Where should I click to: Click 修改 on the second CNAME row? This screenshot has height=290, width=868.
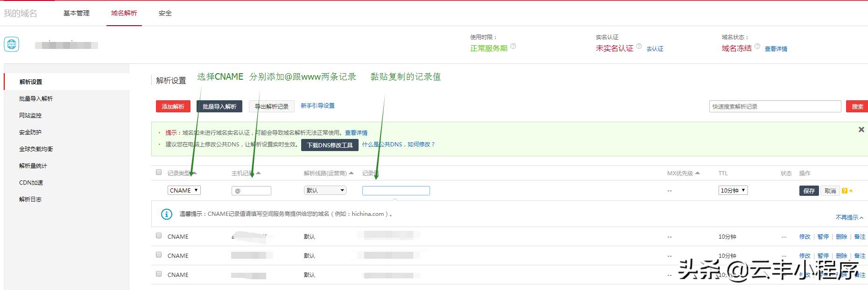[x=805, y=255]
